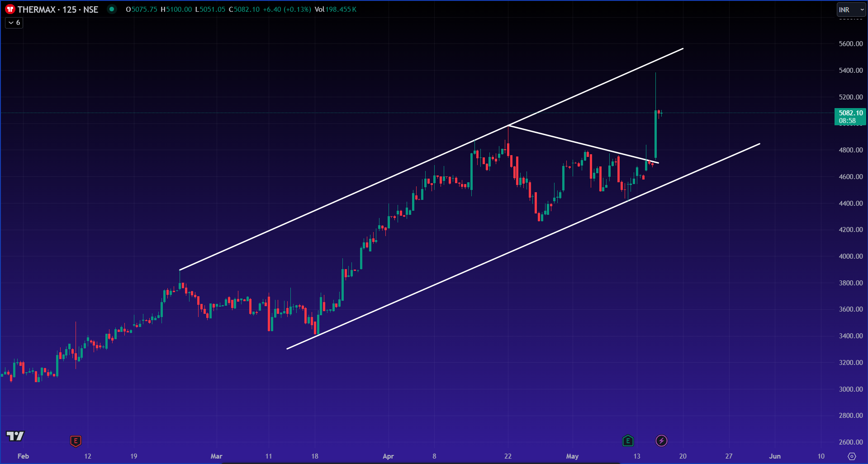868x464 pixels.
Task: Click the Apr label on time axis
Action: pyautogui.click(x=388, y=456)
